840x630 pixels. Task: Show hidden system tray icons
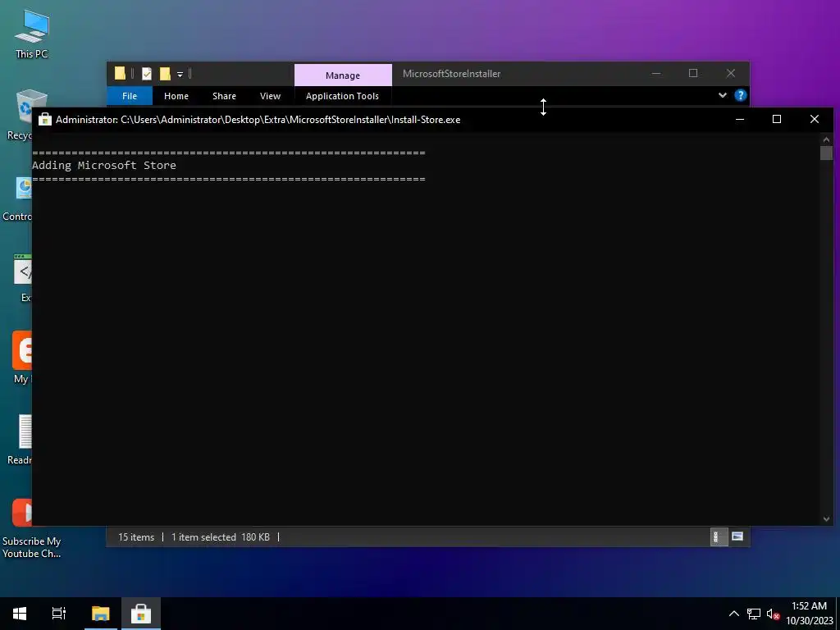[x=734, y=614]
